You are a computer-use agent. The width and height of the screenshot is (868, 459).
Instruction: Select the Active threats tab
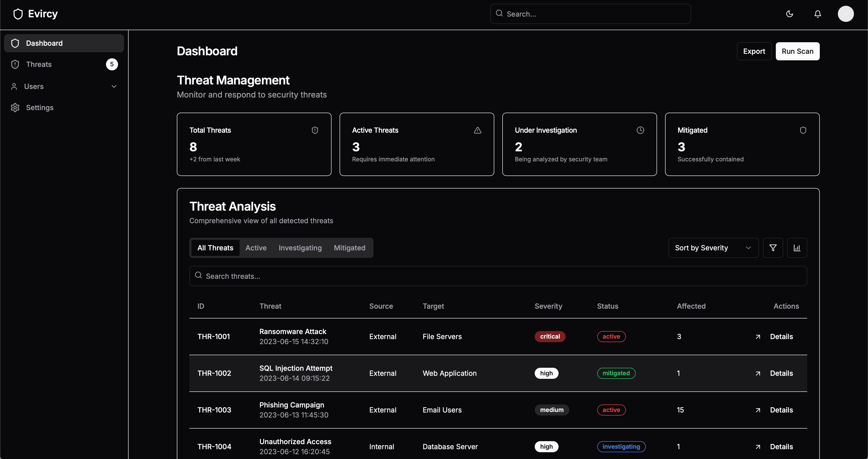256,248
